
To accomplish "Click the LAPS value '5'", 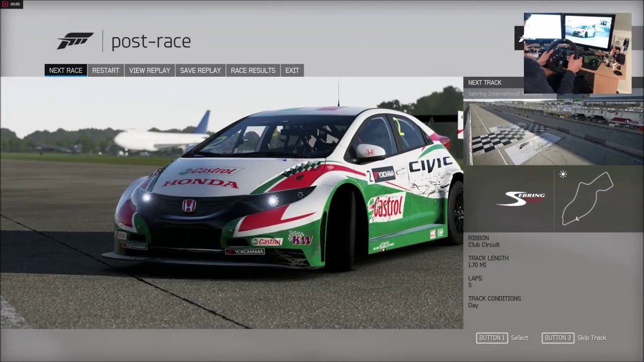I will tap(470, 285).
